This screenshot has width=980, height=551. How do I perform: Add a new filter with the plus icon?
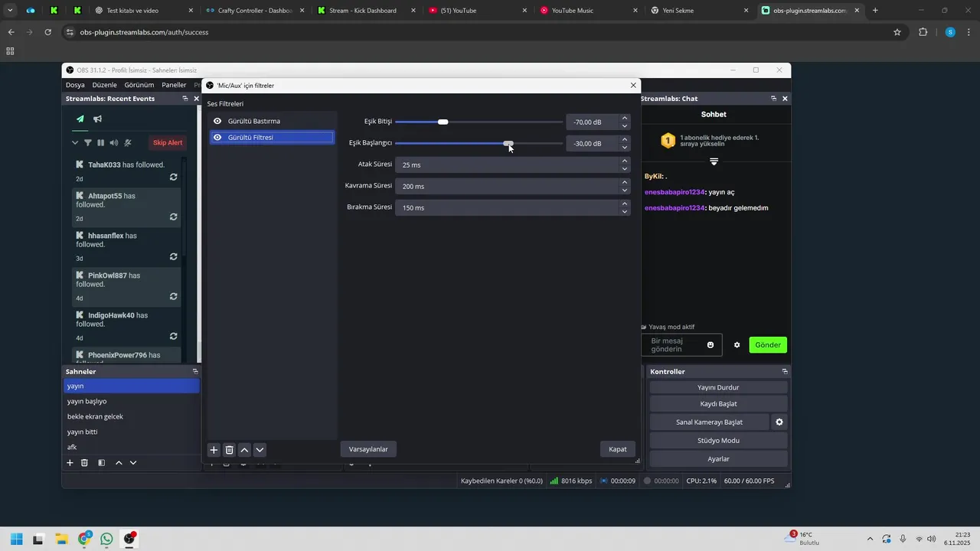[x=214, y=450]
